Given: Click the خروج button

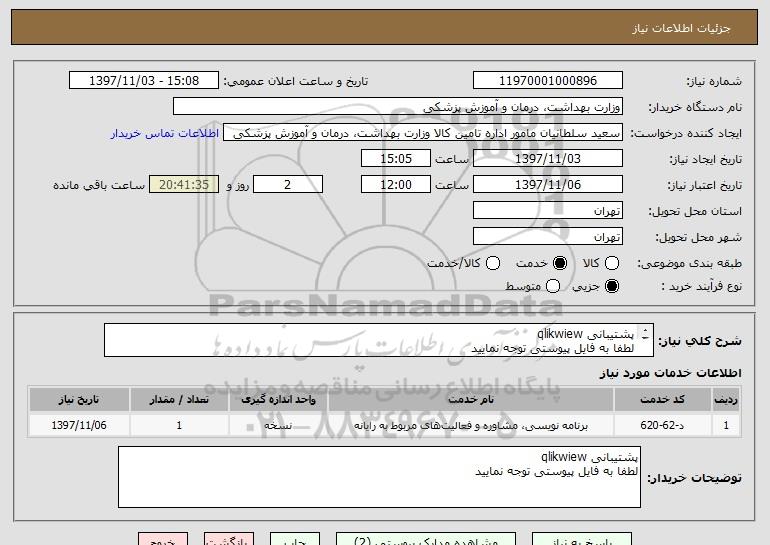Looking at the screenshot, I should point(163,539).
